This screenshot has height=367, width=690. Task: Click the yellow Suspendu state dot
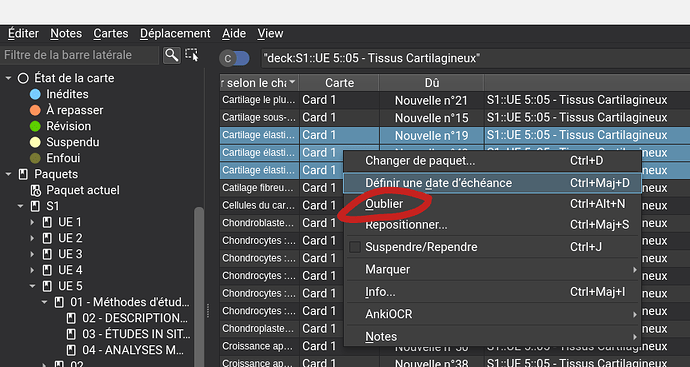click(35, 142)
